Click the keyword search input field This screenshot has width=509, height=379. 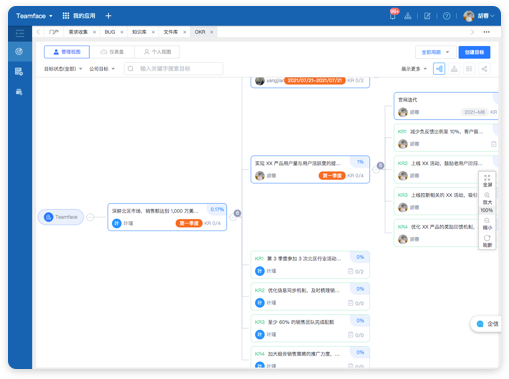(174, 69)
